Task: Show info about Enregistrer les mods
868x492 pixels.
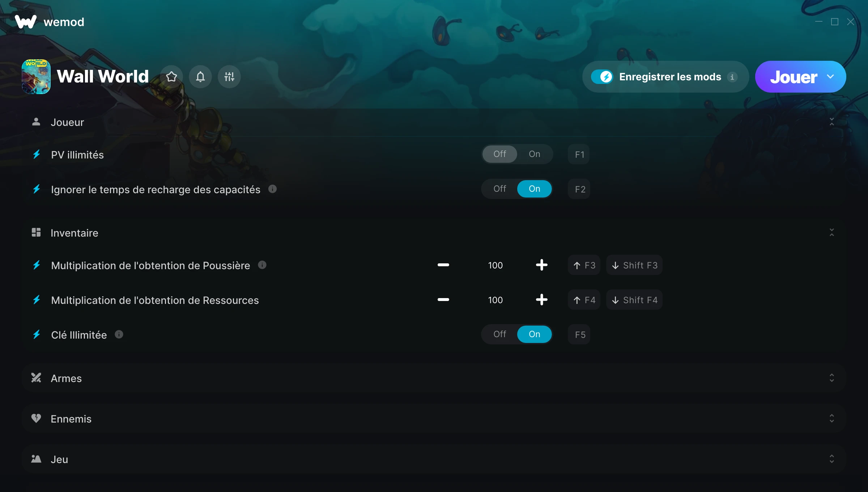Action: (732, 77)
